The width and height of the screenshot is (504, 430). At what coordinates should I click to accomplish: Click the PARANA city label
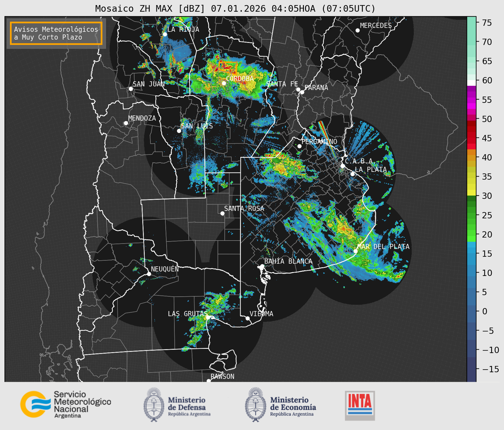(316, 88)
